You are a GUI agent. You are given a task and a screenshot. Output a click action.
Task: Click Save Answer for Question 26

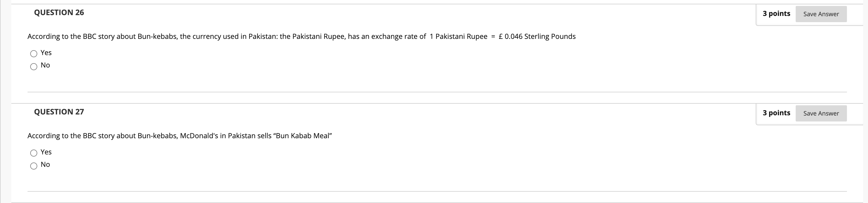[x=821, y=14]
